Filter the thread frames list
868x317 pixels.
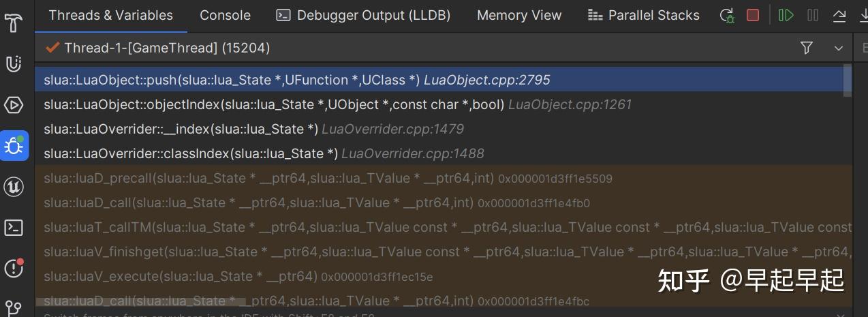[807, 48]
